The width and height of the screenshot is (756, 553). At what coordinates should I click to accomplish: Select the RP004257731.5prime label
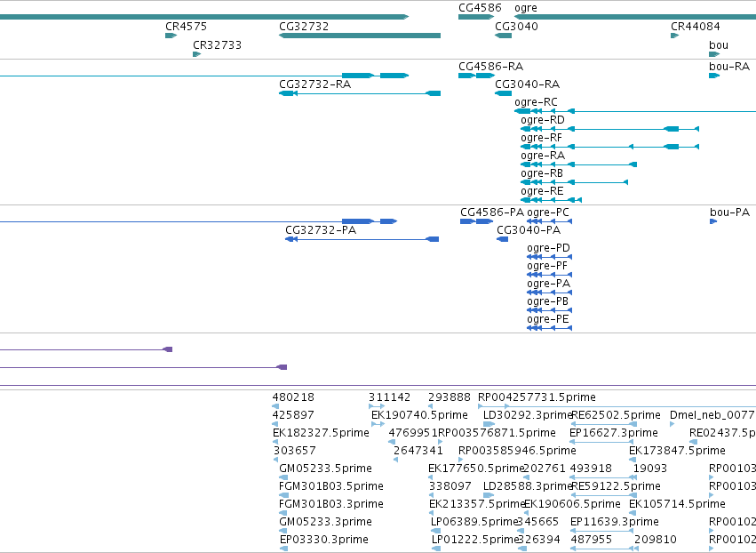pos(537,397)
